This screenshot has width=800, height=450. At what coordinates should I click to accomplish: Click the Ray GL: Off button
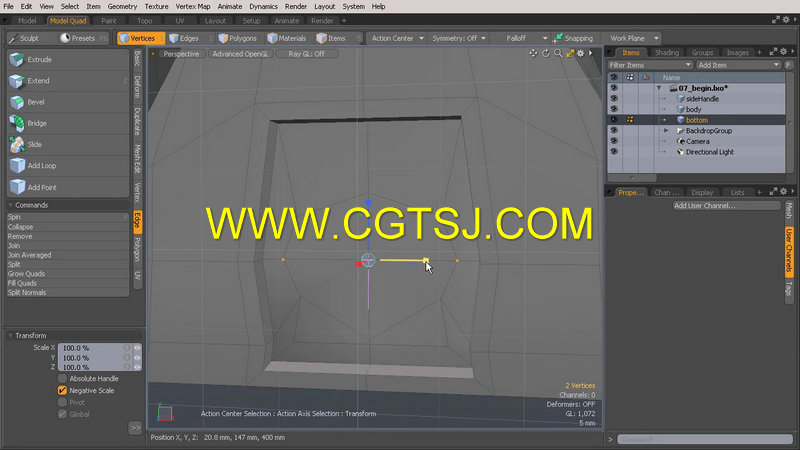306,54
